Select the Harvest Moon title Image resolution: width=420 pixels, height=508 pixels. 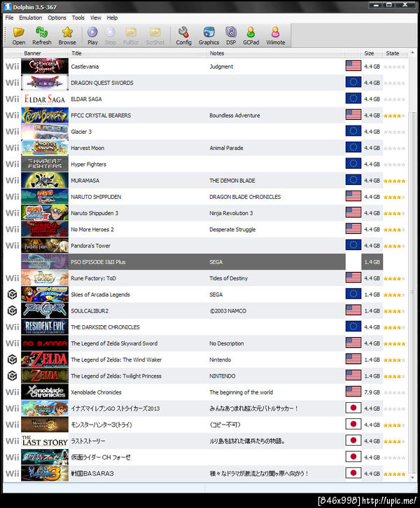tap(87, 148)
